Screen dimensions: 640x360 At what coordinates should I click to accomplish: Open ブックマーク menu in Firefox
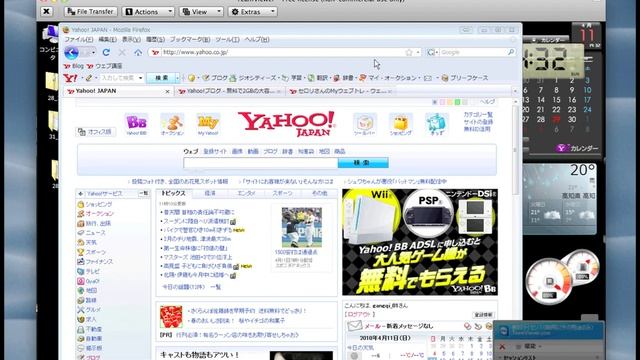pyautogui.click(x=190, y=40)
